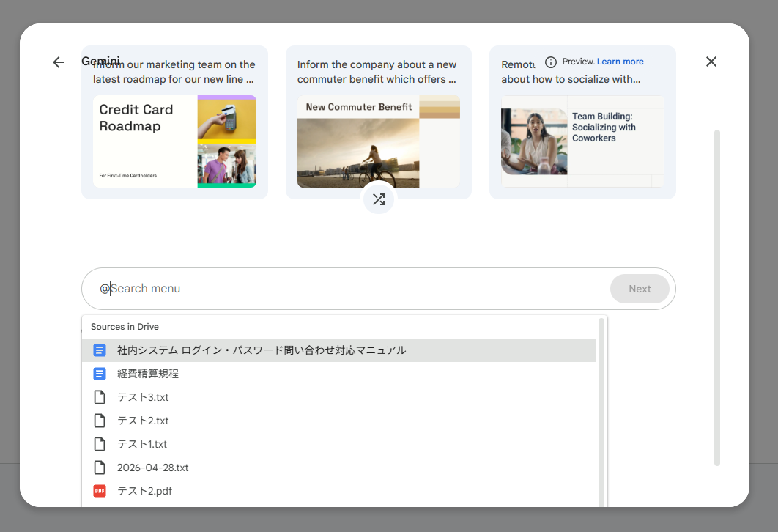Close the Gemini dialog
Screen dimensions: 778x532
coord(711,62)
